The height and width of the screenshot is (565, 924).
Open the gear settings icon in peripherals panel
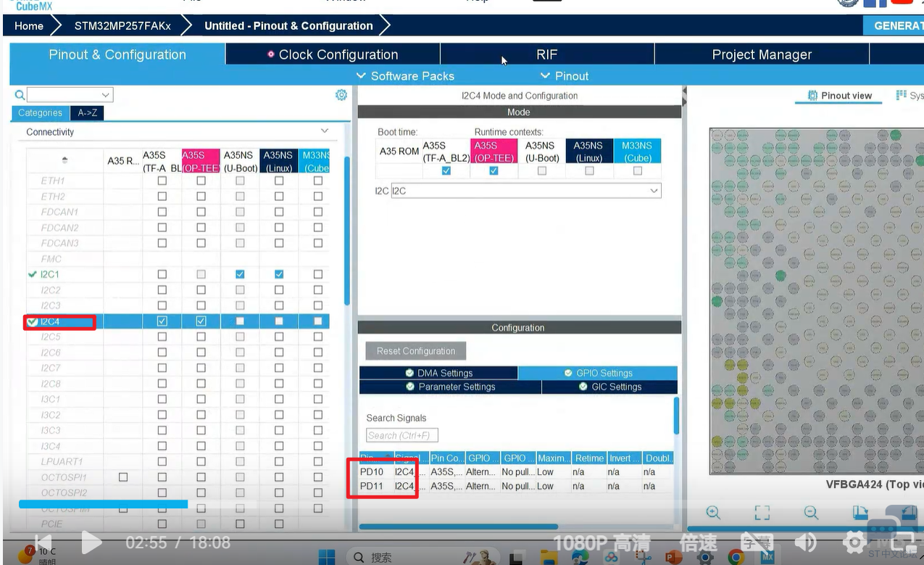pyautogui.click(x=341, y=95)
